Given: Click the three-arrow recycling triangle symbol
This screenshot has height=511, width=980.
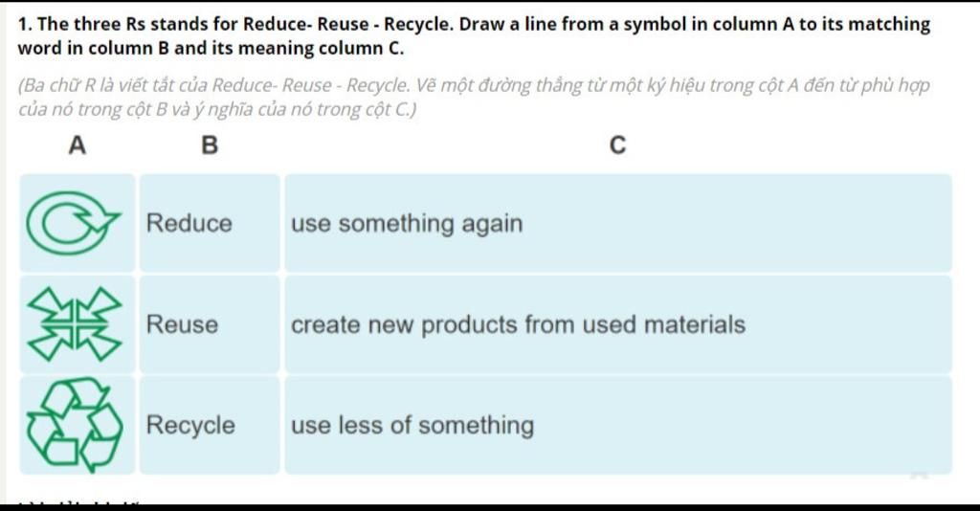Looking at the screenshot, I should (75, 425).
